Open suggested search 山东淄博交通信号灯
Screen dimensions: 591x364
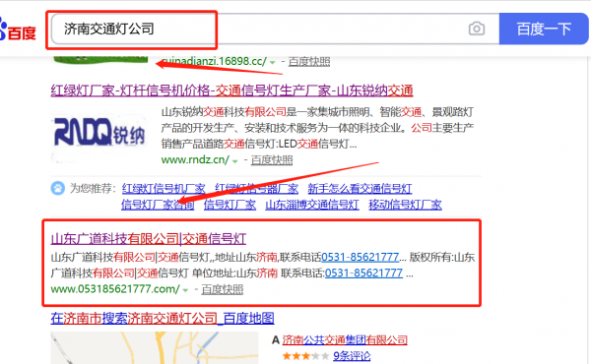click(312, 205)
